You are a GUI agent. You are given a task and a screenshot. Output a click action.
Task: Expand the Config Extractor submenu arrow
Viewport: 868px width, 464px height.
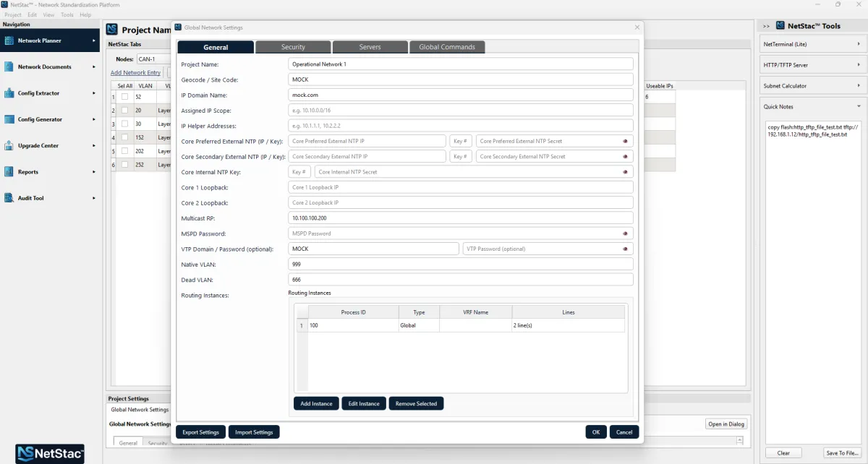tap(94, 93)
